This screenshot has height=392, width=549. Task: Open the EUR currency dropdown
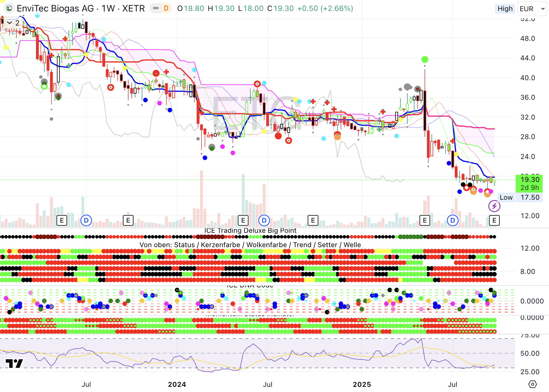(532, 9)
